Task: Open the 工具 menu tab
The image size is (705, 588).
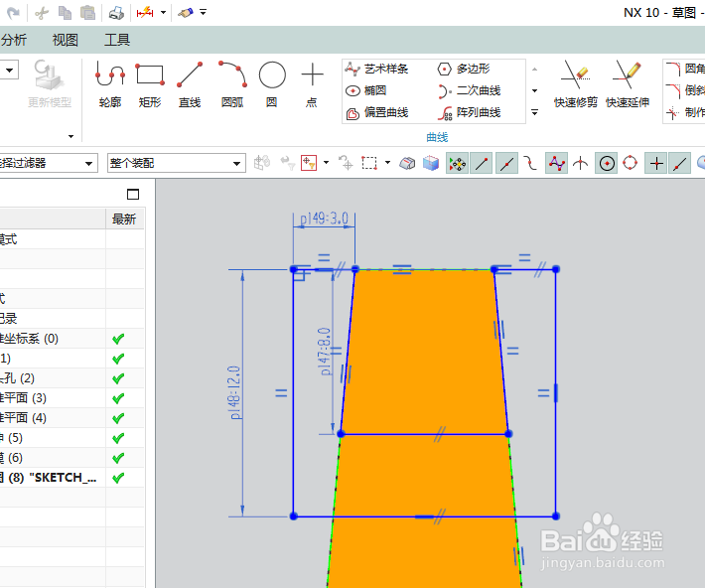Action: tap(117, 40)
